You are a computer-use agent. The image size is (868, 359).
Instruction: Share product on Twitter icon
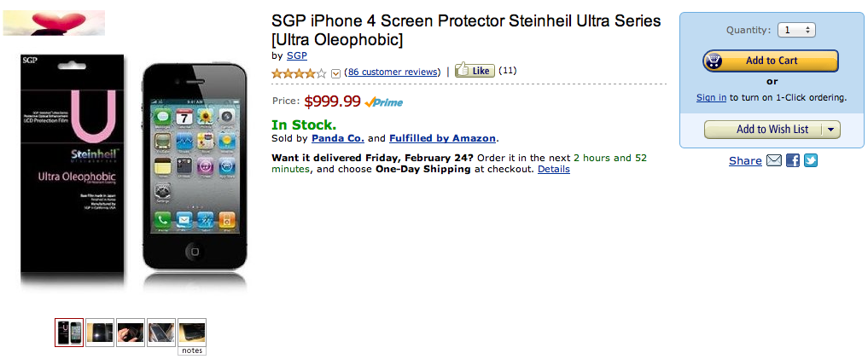811,160
